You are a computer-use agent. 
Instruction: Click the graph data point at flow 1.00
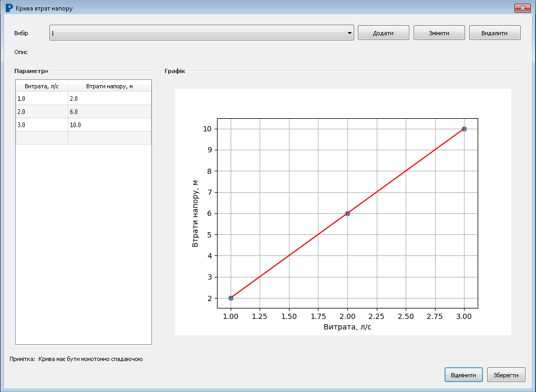point(231,298)
